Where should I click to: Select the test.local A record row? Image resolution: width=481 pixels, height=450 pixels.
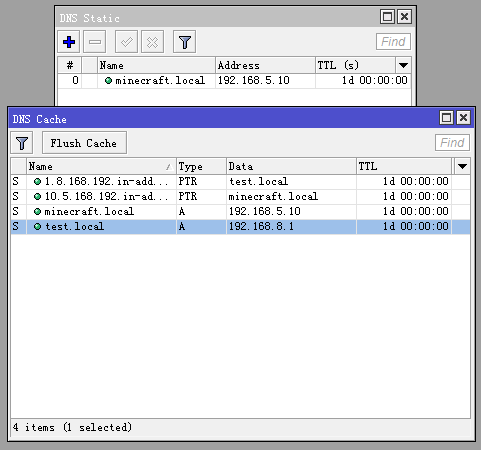point(240,227)
